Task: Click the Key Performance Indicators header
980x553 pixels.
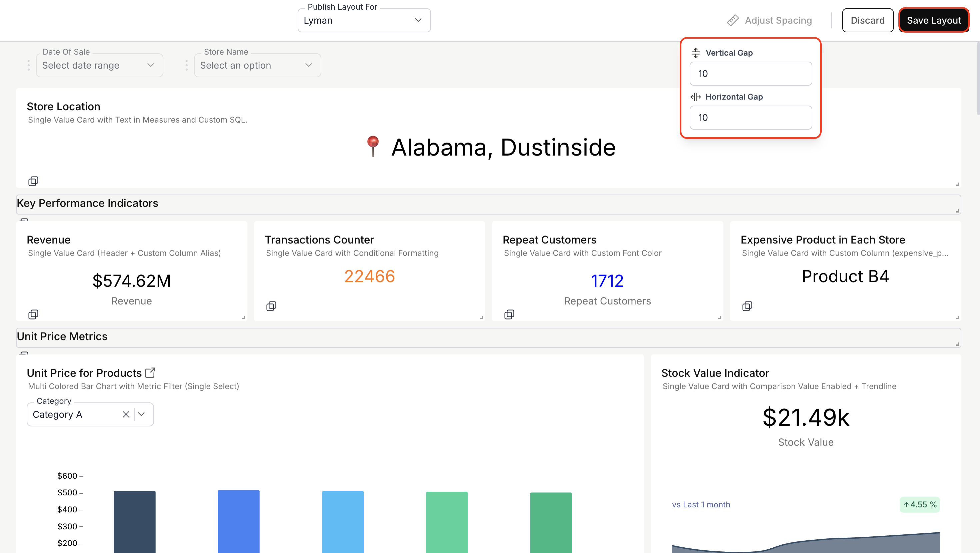Action: point(87,203)
